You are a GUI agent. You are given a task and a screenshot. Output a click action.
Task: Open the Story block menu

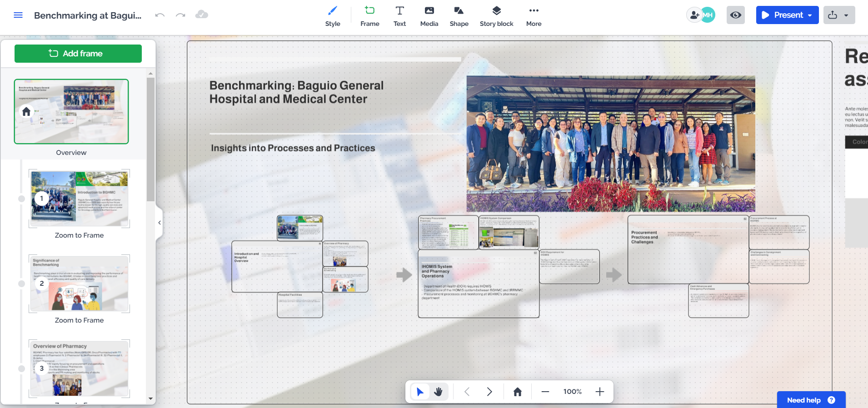tap(496, 16)
